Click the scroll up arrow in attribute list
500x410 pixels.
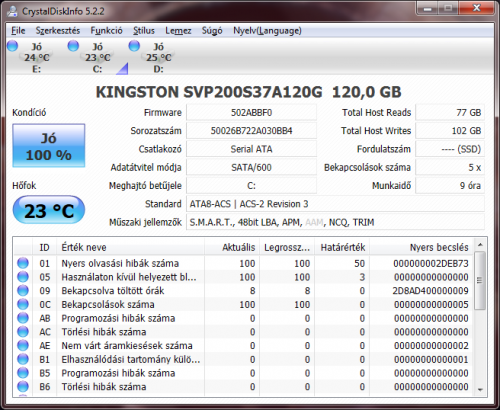click(480, 245)
